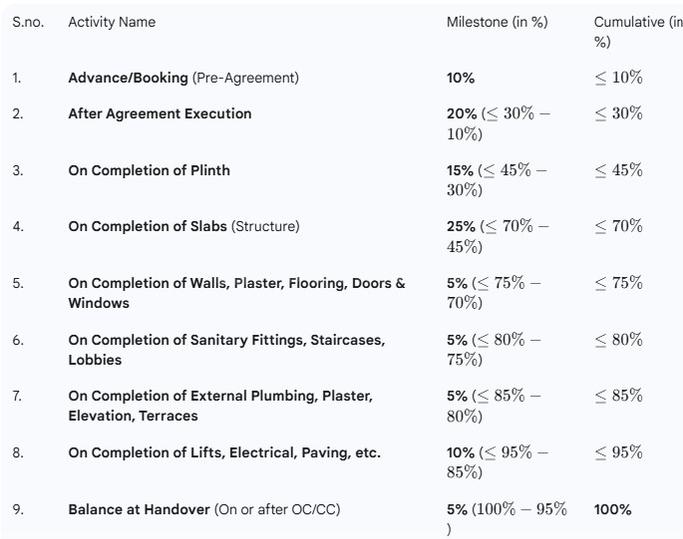
Task: Click the 'Milestone (in %)' column header
Action: pos(497,22)
